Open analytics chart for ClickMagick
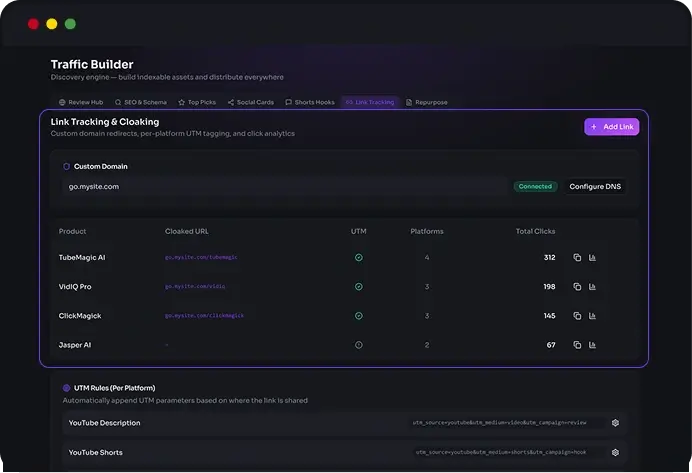The height and width of the screenshot is (473, 692). coord(592,315)
